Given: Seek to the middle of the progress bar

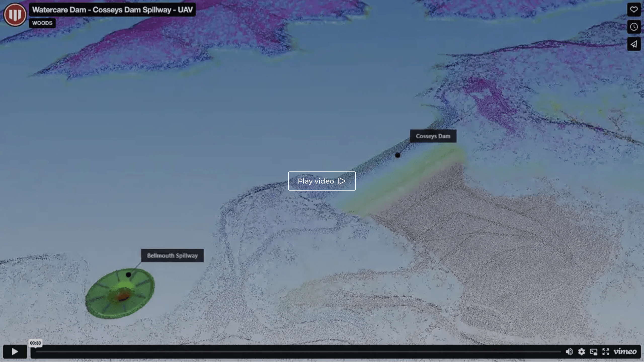Looking at the screenshot, I should [x=298, y=351].
